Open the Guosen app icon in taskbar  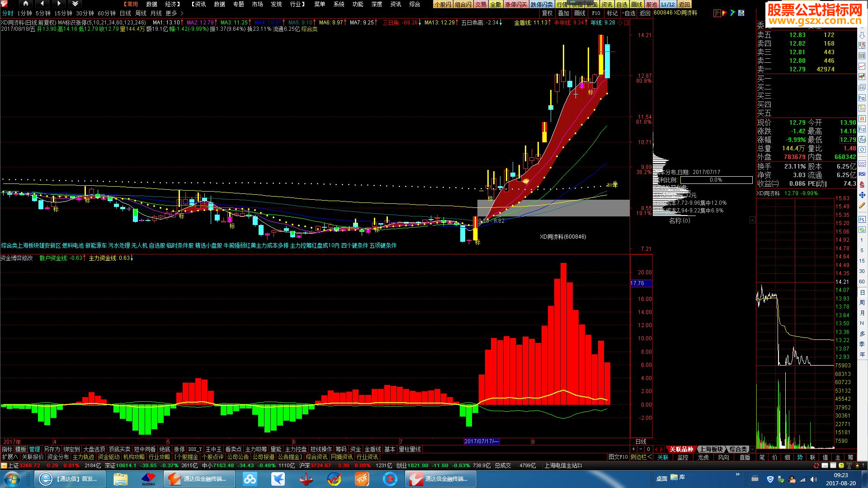coord(148,479)
